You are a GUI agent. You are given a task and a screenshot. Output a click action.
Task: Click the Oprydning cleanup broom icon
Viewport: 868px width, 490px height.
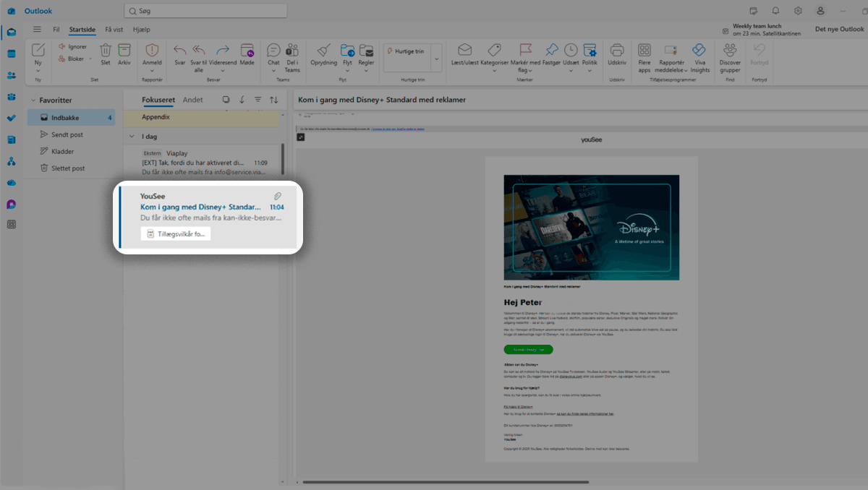click(324, 51)
